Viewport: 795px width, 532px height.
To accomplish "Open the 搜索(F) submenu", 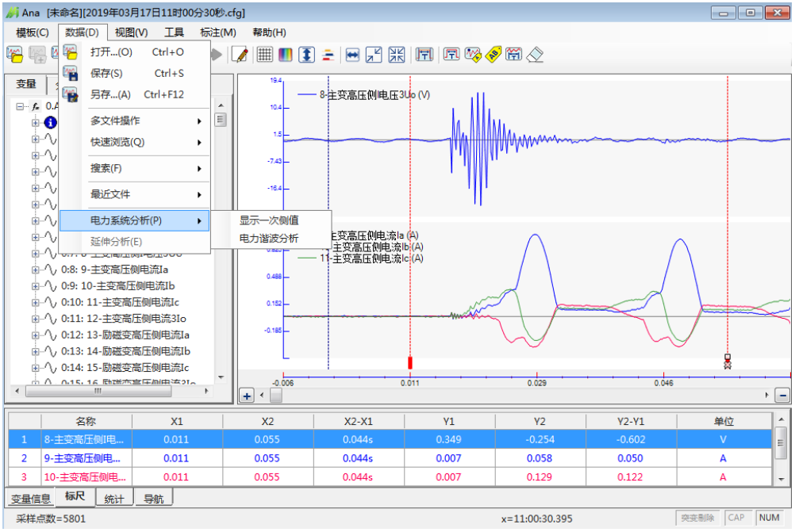I will 134,168.
